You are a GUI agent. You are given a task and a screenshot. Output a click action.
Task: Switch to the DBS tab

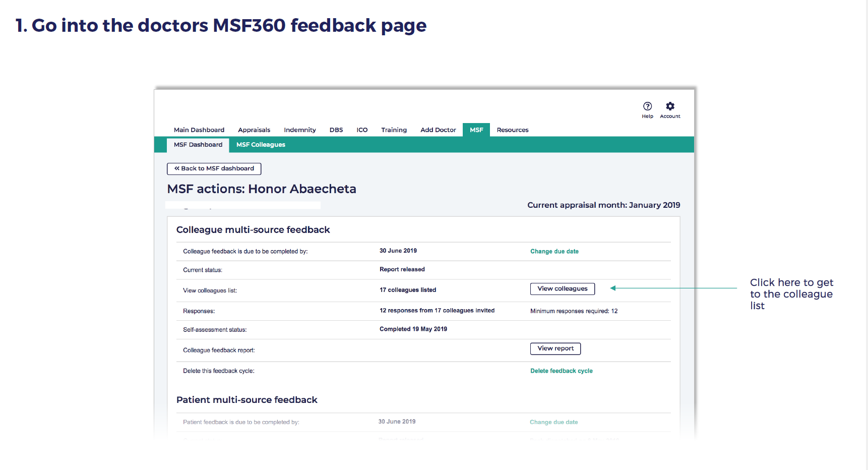[336, 130]
